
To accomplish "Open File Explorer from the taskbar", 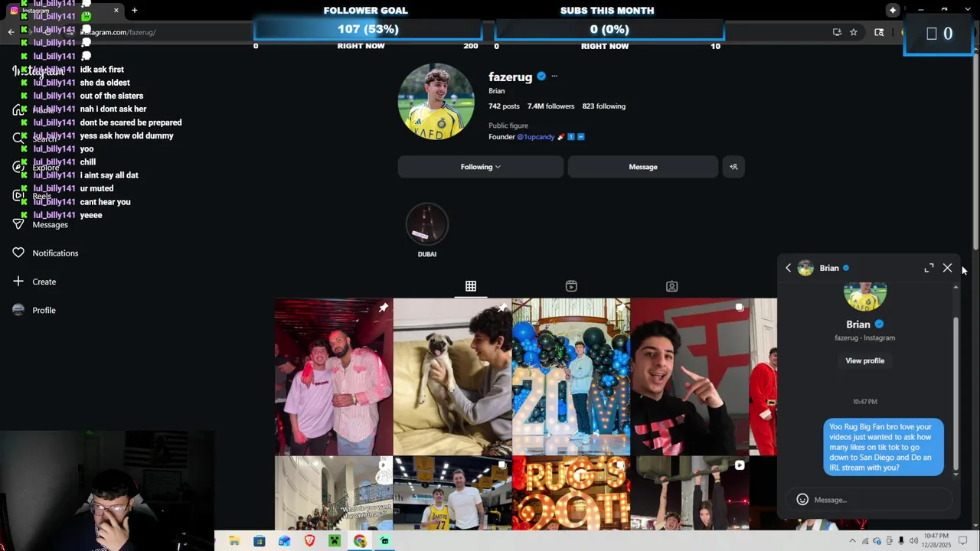I will click(x=234, y=541).
